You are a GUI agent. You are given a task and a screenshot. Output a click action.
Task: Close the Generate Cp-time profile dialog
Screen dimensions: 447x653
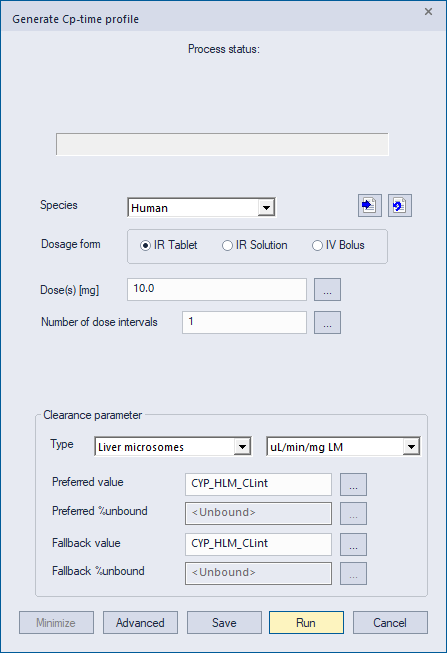coord(428,12)
